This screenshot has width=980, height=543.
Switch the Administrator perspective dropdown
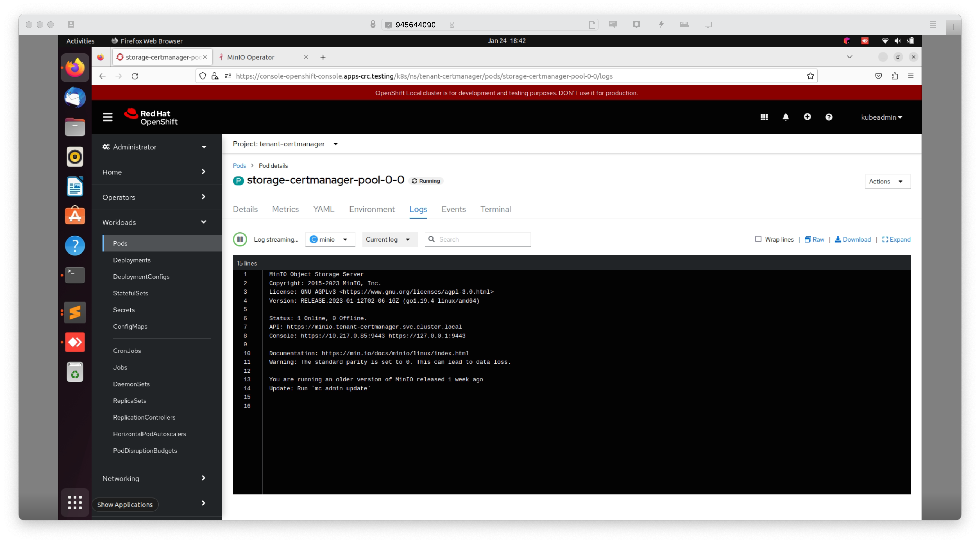[x=156, y=147]
